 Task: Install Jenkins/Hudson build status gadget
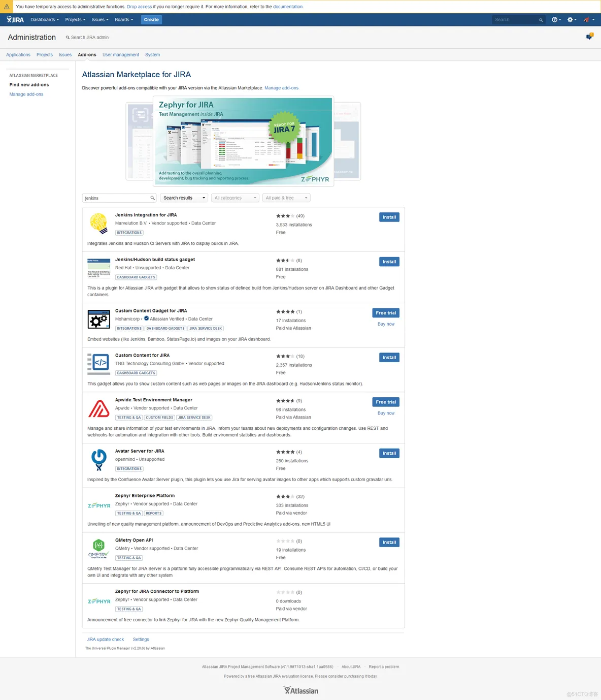(389, 262)
